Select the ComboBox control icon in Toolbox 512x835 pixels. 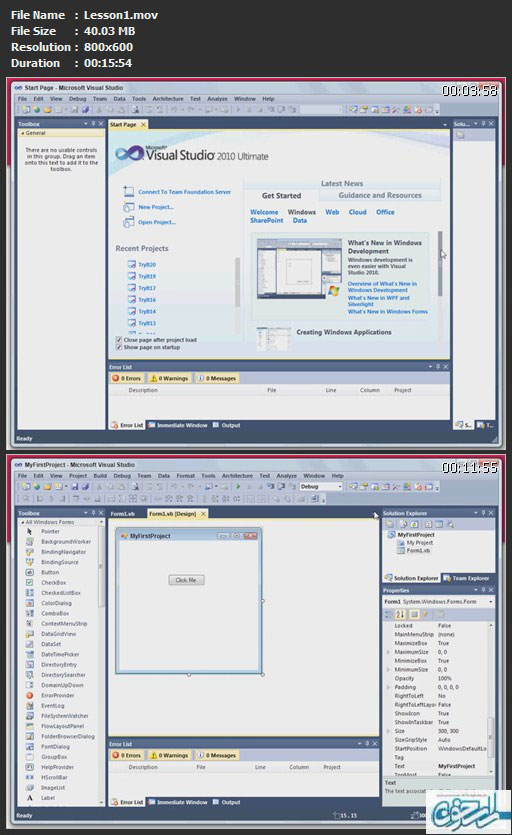[29, 613]
